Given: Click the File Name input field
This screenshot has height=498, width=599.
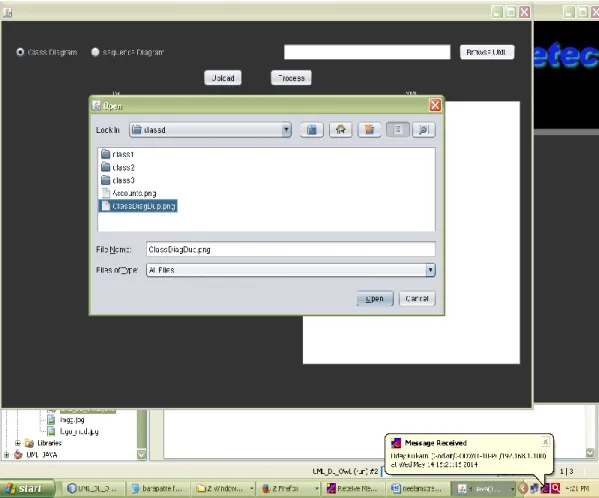Looking at the screenshot, I should (x=291, y=249).
